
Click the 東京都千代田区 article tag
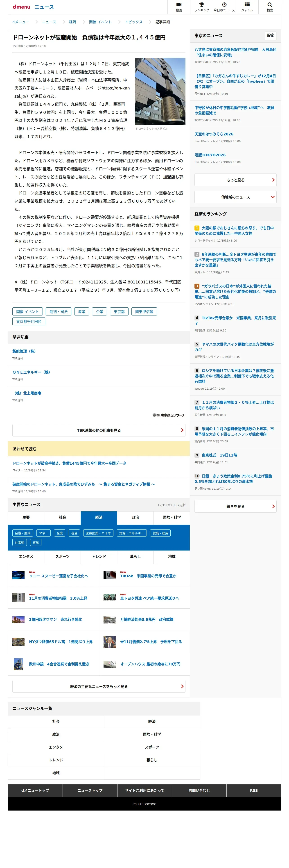(x=29, y=322)
